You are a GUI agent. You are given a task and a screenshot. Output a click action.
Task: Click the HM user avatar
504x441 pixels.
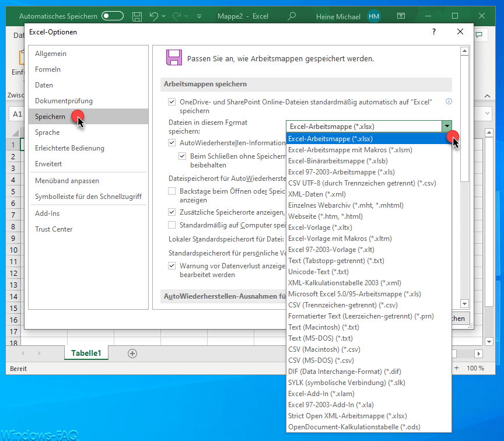pos(373,16)
